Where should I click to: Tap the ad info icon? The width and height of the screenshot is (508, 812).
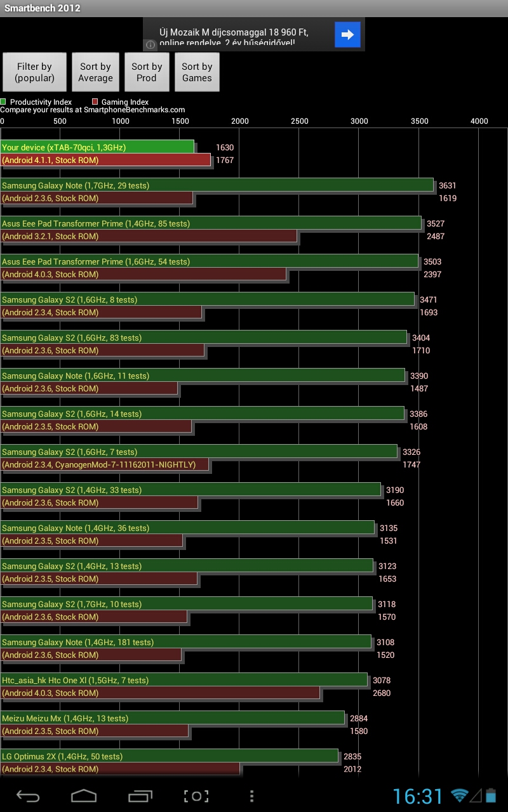(x=150, y=44)
